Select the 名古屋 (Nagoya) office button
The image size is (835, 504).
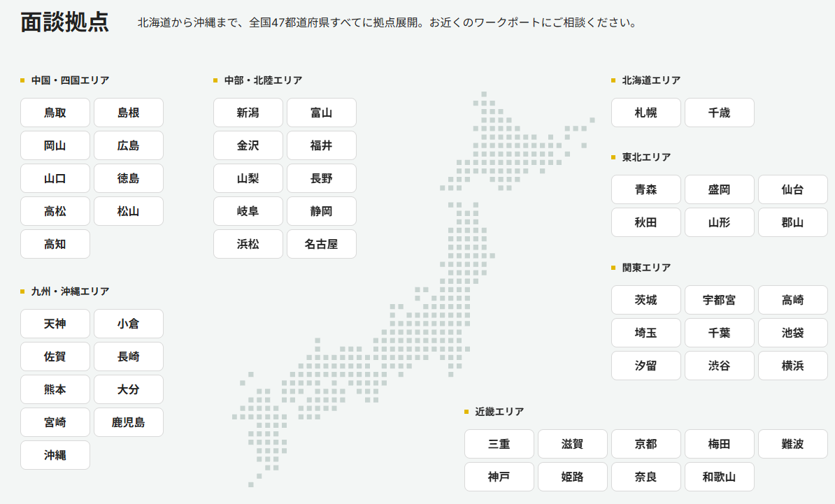321,244
